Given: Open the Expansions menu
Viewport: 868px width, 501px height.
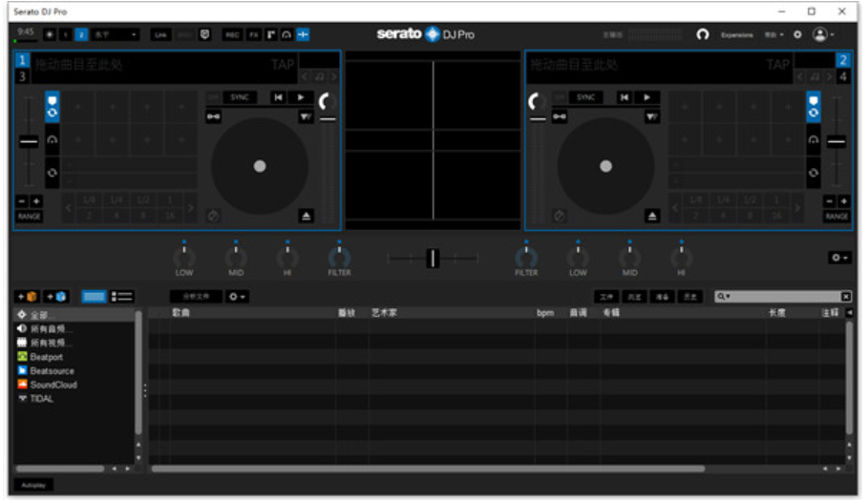Looking at the screenshot, I should click(737, 34).
